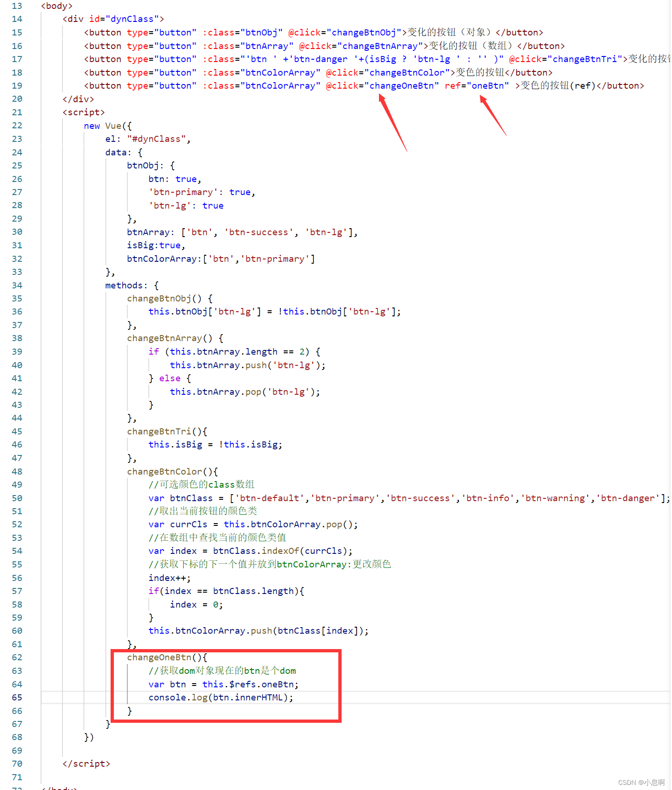
Task: Click "if(index == btnClass.length){" on line 57
Action: coord(226,591)
